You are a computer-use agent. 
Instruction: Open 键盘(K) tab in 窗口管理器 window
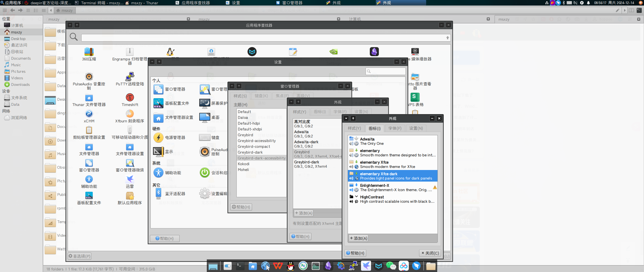[x=261, y=96]
